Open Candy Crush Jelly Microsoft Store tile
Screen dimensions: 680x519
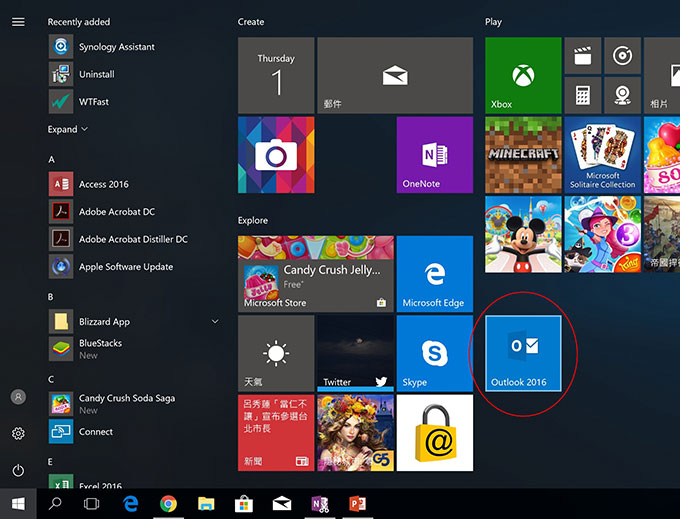point(316,274)
